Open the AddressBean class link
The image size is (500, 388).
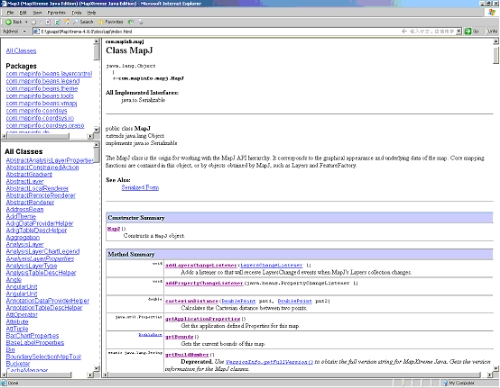coord(25,209)
